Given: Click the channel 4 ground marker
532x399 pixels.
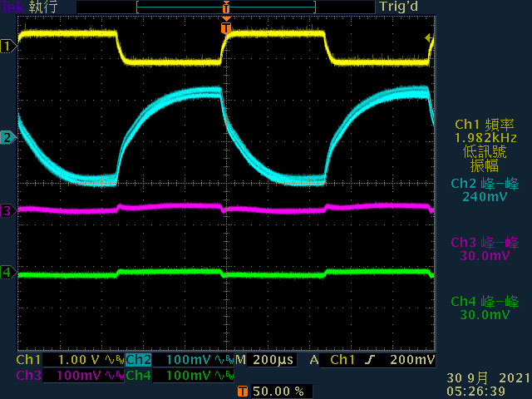Looking at the screenshot, I should [x=8, y=272].
